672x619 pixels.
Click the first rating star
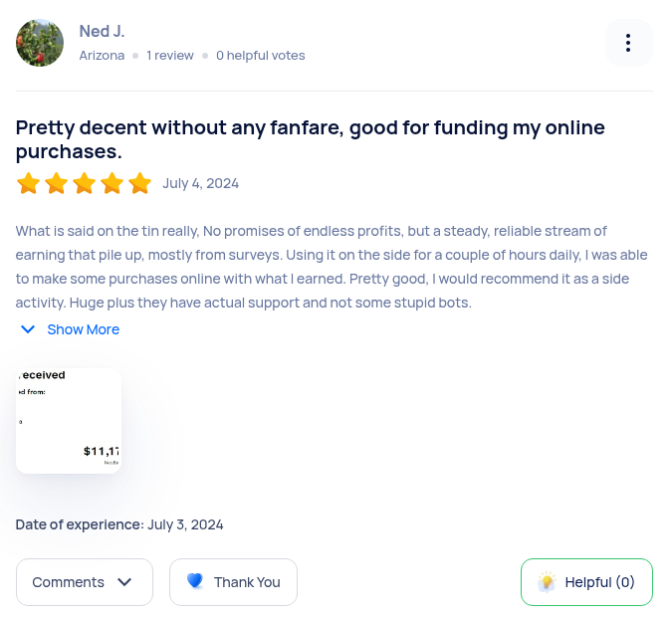tap(28, 183)
